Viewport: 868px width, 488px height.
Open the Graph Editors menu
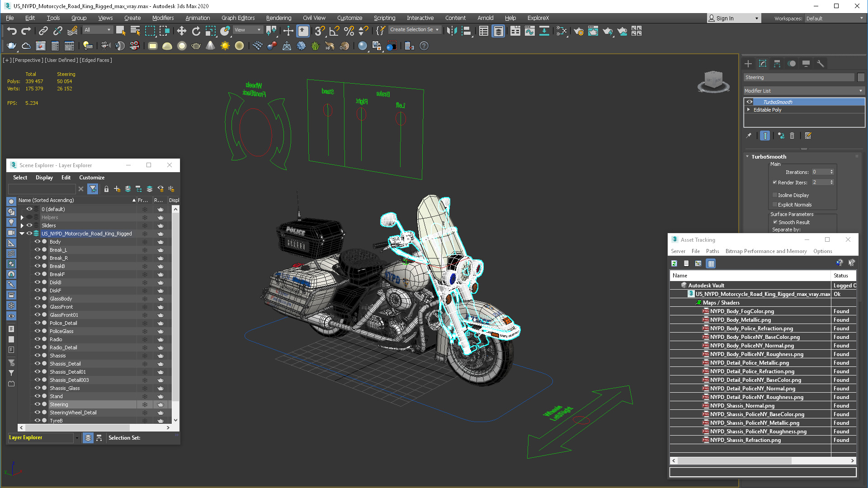pos(238,18)
